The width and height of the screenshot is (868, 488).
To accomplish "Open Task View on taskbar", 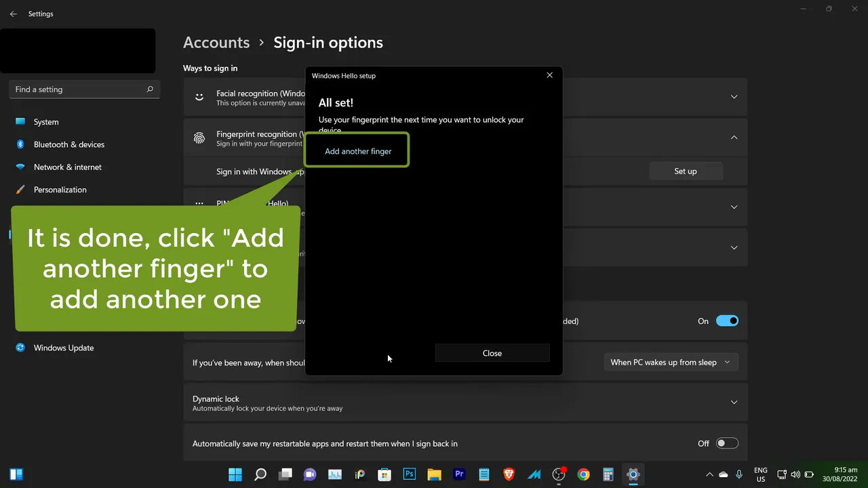I will 285,474.
